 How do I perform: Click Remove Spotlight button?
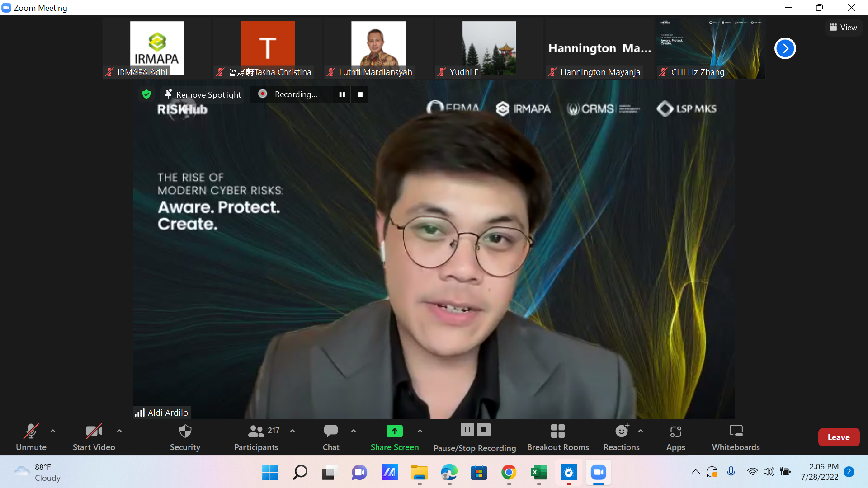click(x=203, y=94)
